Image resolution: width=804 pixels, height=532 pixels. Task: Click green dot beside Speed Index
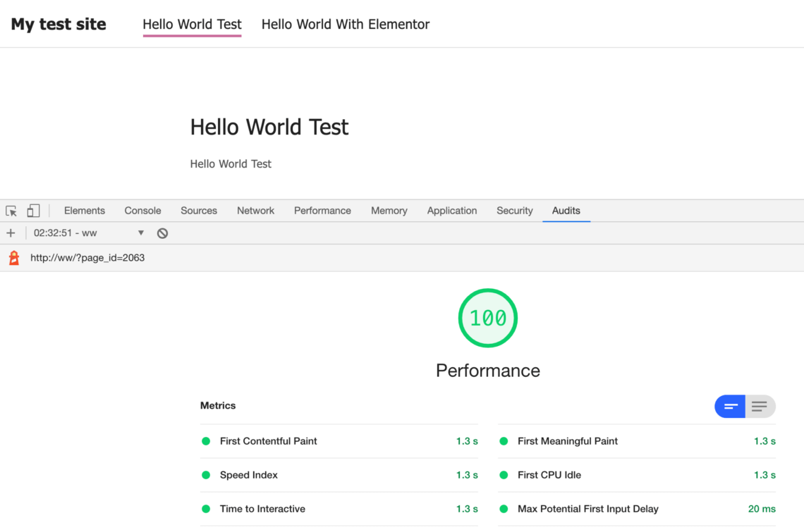coord(206,475)
